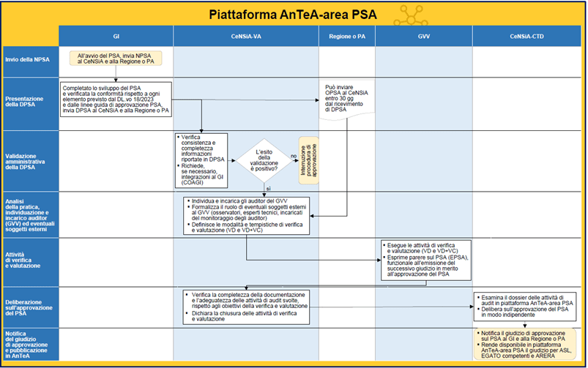Click the Validazione amministrativa della DPSA row label

click(31, 161)
